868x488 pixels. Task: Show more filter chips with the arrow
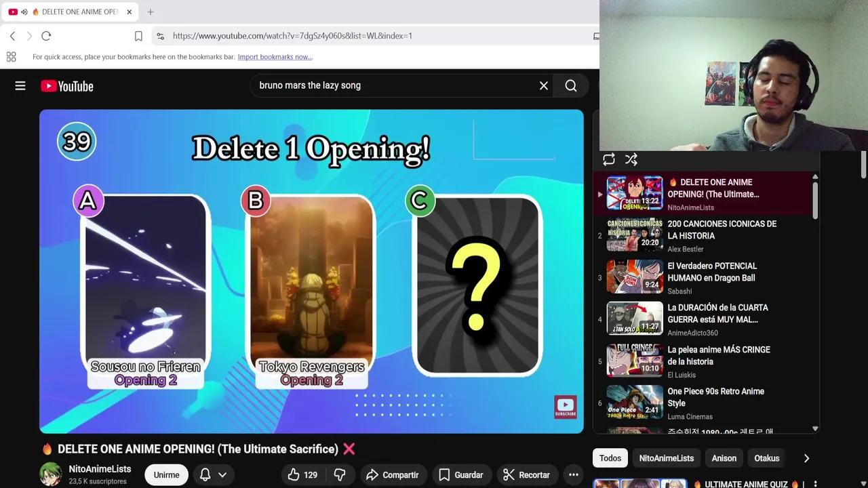pos(806,458)
